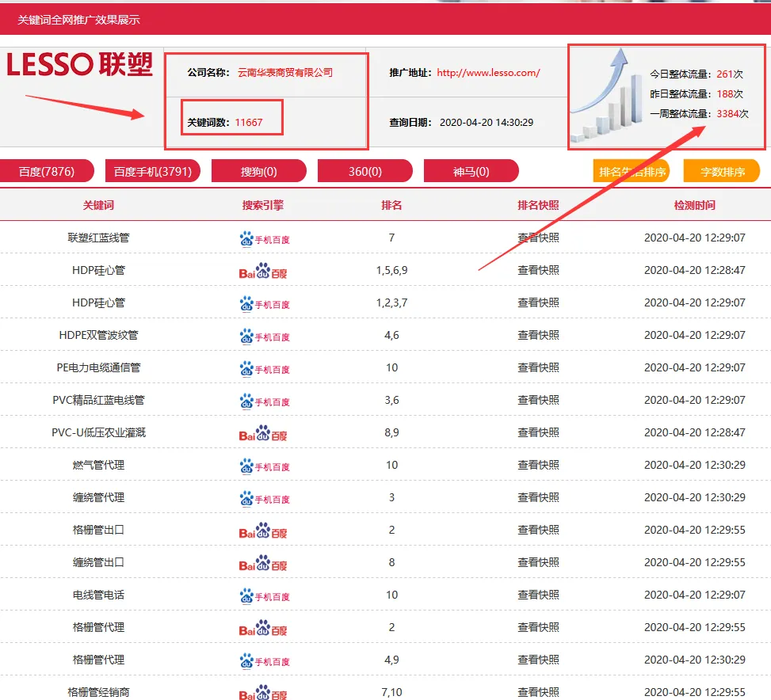Click mobile Baidu icon in 电线管电话 row
The image size is (771, 700).
click(x=264, y=595)
